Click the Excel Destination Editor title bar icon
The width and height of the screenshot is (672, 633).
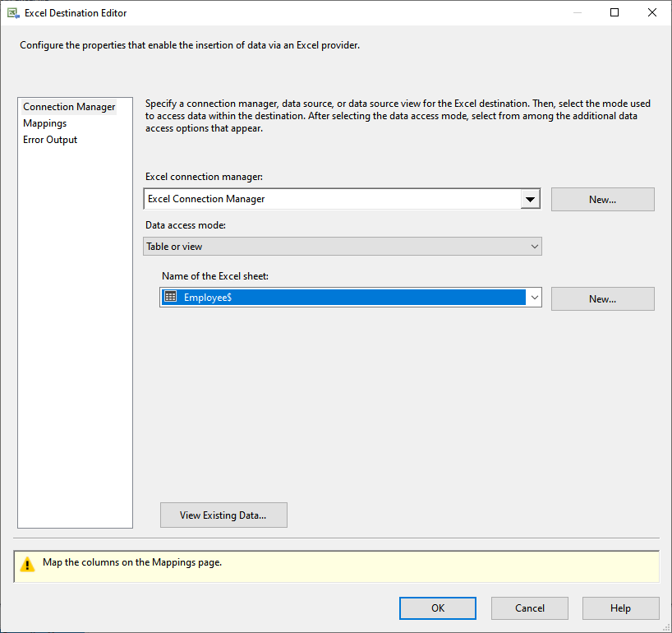(13, 13)
